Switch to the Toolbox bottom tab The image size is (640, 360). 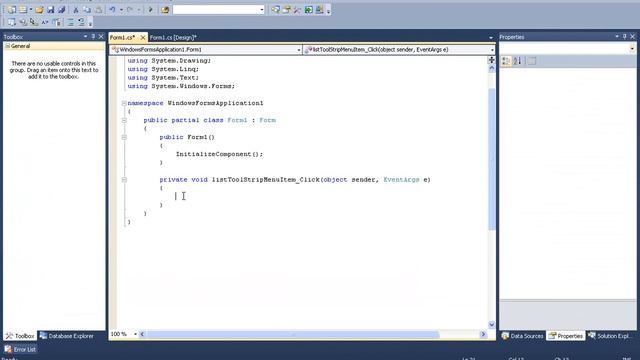[20, 336]
